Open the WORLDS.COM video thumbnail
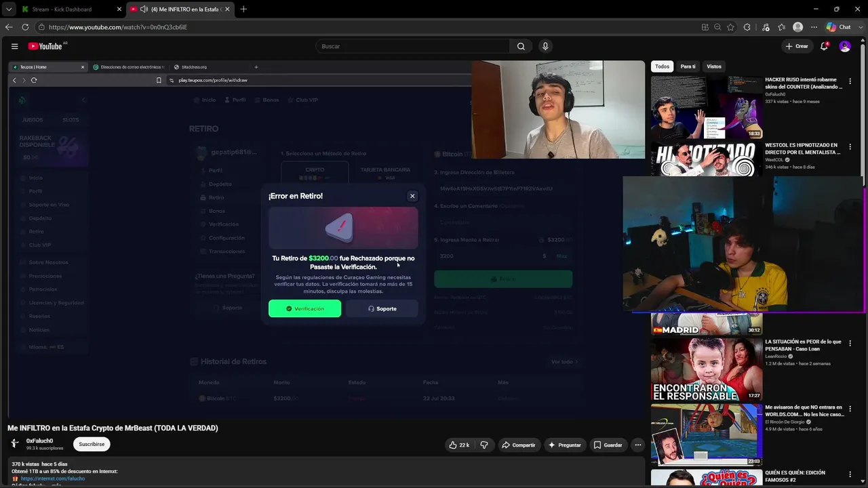The width and height of the screenshot is (868, 488). 707,435
